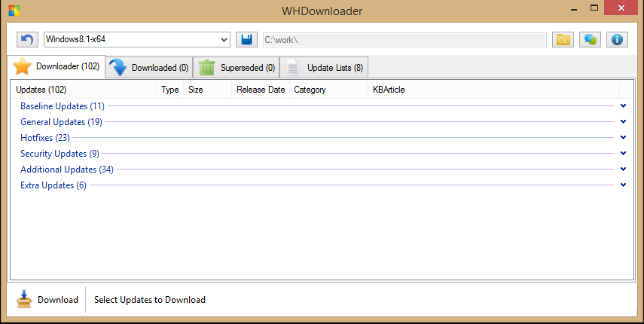Click the Type column header
This screenshot has width=644, height=324.
170,90
